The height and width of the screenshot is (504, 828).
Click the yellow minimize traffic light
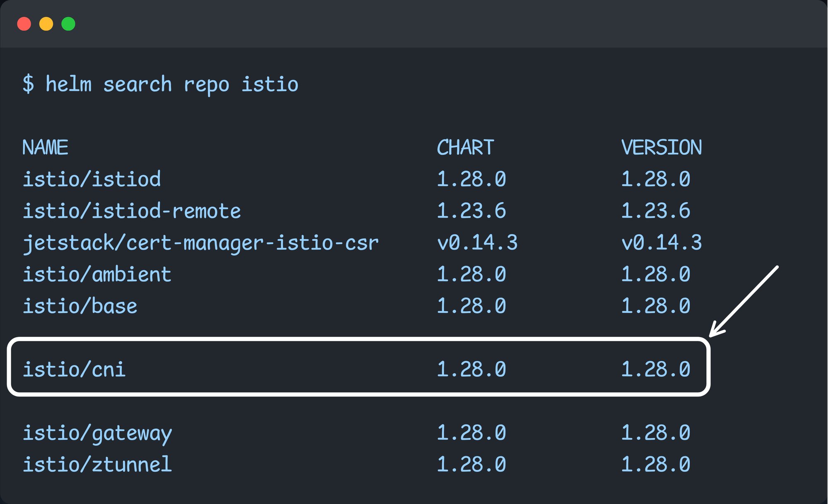46,24
